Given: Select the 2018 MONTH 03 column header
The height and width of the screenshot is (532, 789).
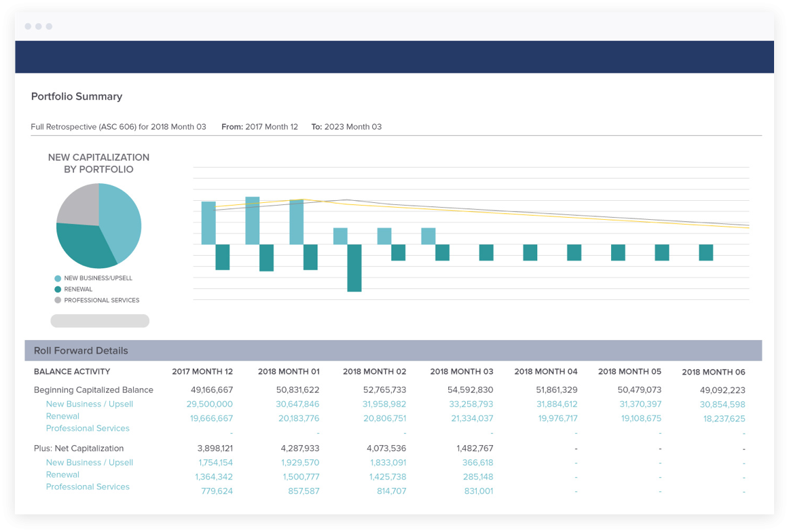Looking at the screenshot, I should pyautogui.click(x=462, y=372).
